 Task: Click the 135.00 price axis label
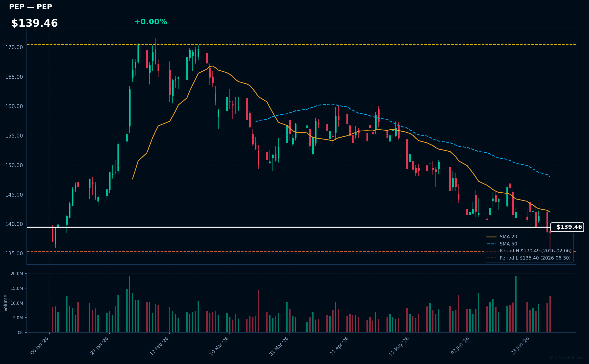(14, 253)
